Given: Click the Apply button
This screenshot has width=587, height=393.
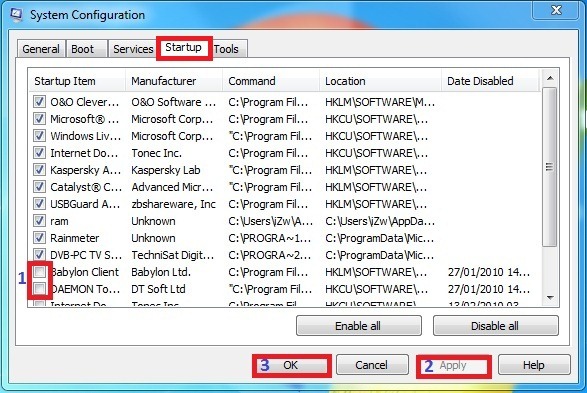Looking at the screenshot, I should pos(453,366).
